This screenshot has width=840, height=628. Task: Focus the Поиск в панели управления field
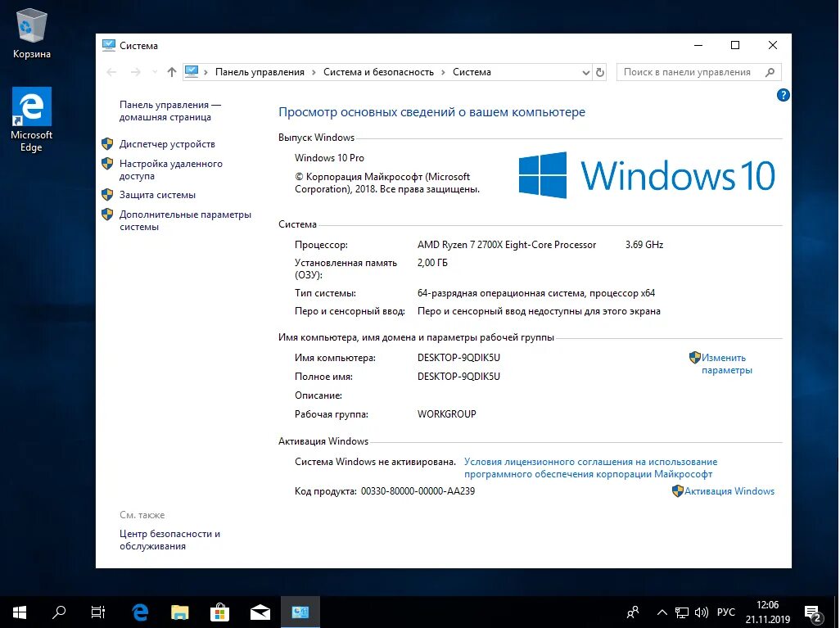click(698, 72)
